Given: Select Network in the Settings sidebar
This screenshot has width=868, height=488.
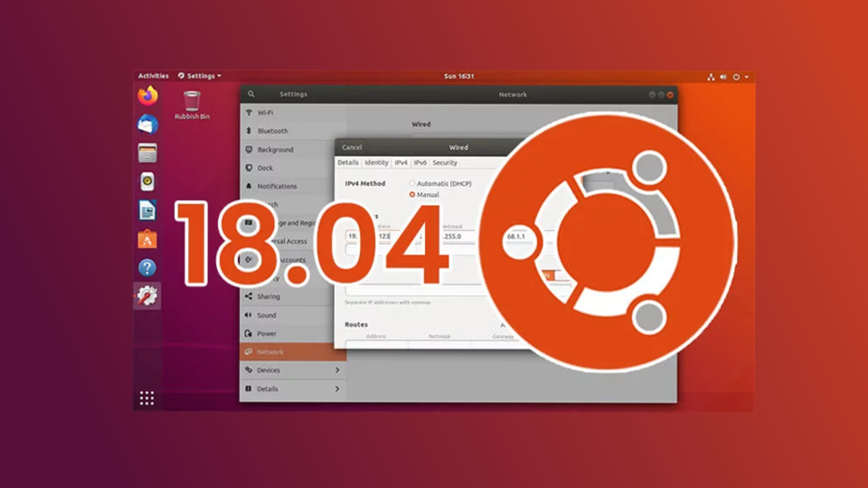Looking at the screenshot, I should coord(293,352).
